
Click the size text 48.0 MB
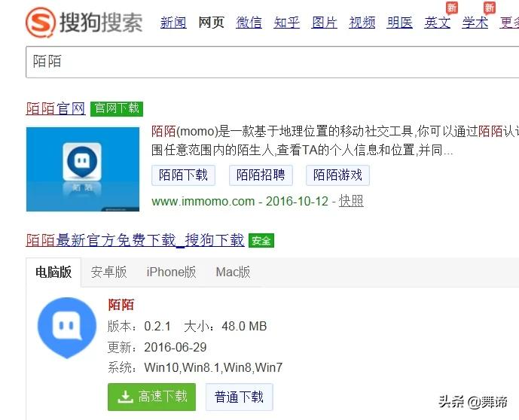(x=244, y=327)
